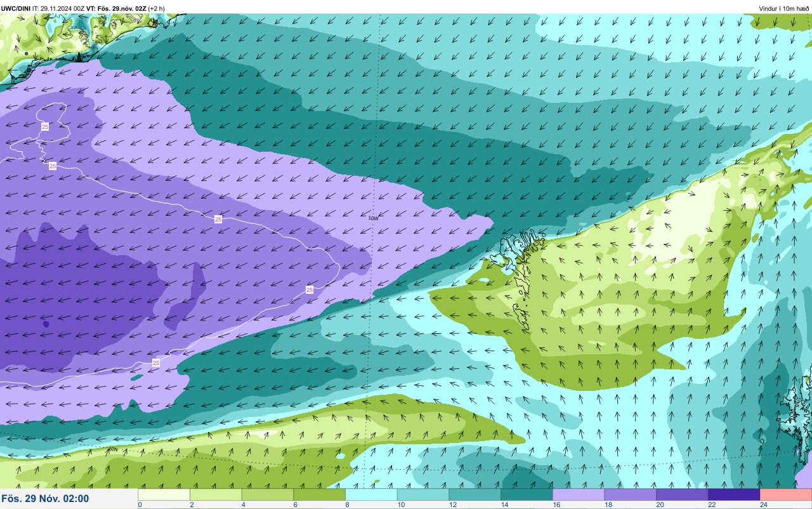Select the 2–4 m/s light green legend swatch
Screen dimensions: 812x509
coord(216,494)
